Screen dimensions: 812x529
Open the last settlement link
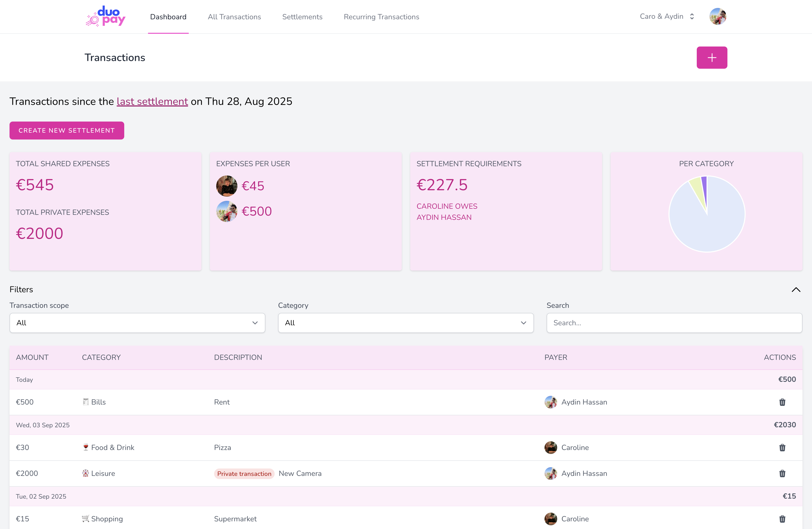coord(152,101)
